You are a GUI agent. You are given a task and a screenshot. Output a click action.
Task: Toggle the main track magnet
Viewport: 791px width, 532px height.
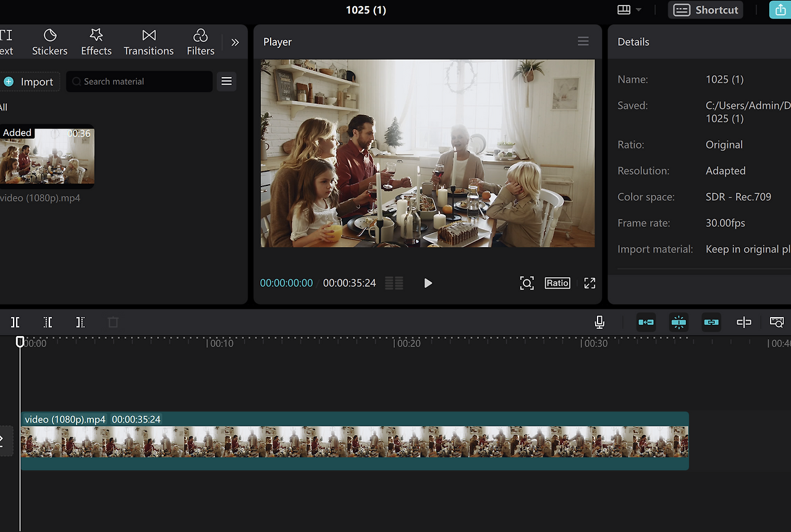(646, 322)
